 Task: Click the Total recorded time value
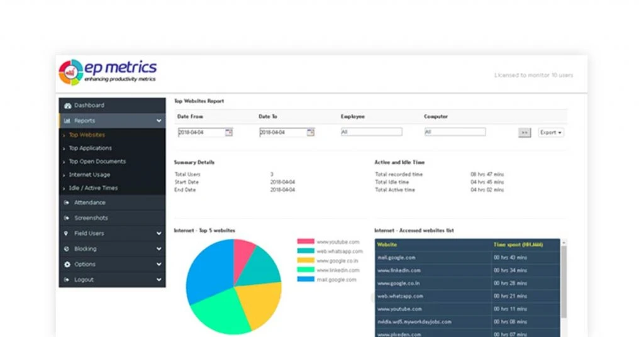(x=487, y=174)
